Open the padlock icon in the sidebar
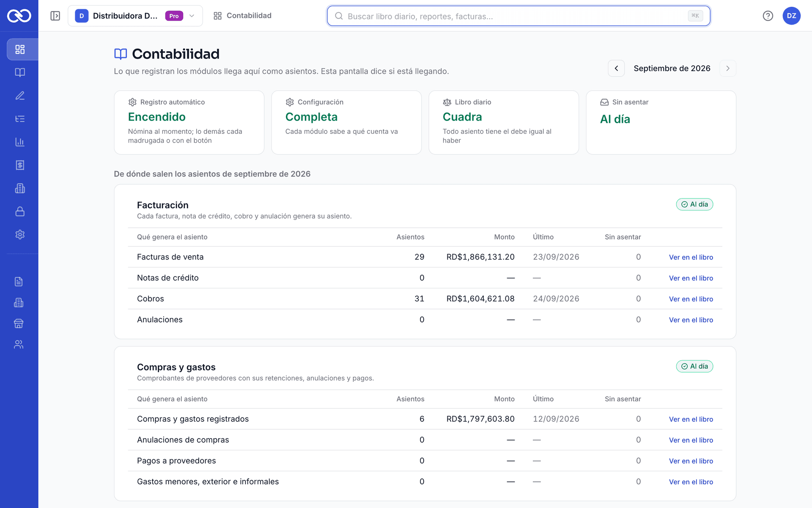 click(20, 211)
